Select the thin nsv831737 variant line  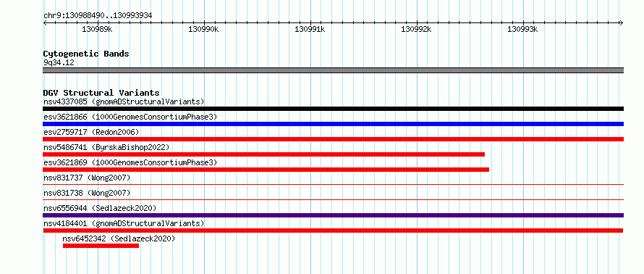(333, 185)
